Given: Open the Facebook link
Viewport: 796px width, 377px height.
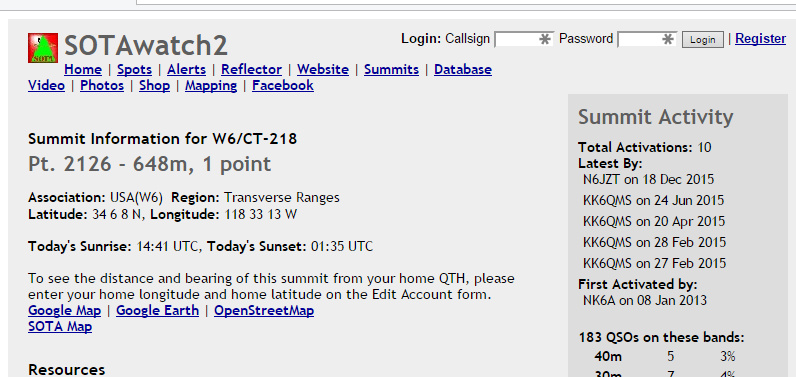Looking at the screenshot, I should coord(283,85).
